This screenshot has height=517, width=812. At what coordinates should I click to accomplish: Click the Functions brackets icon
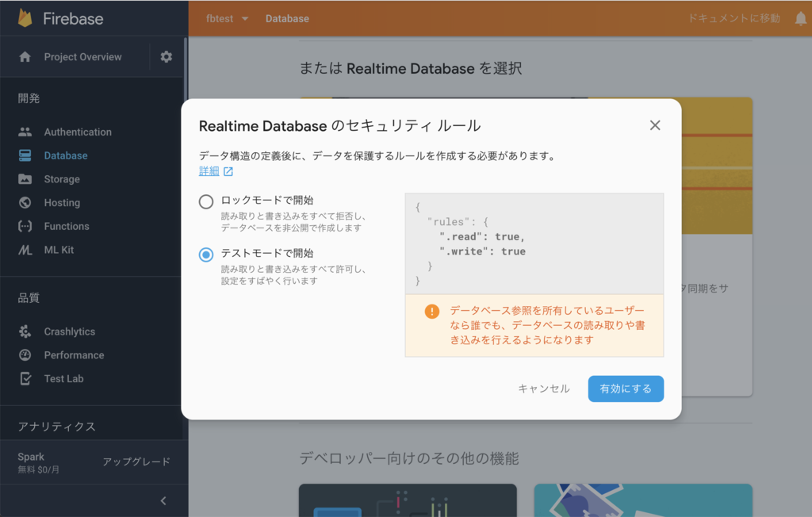coord(25,226)
